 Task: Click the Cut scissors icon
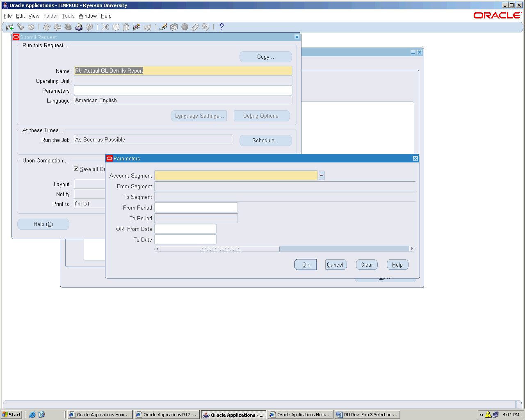tap(105, 27)
